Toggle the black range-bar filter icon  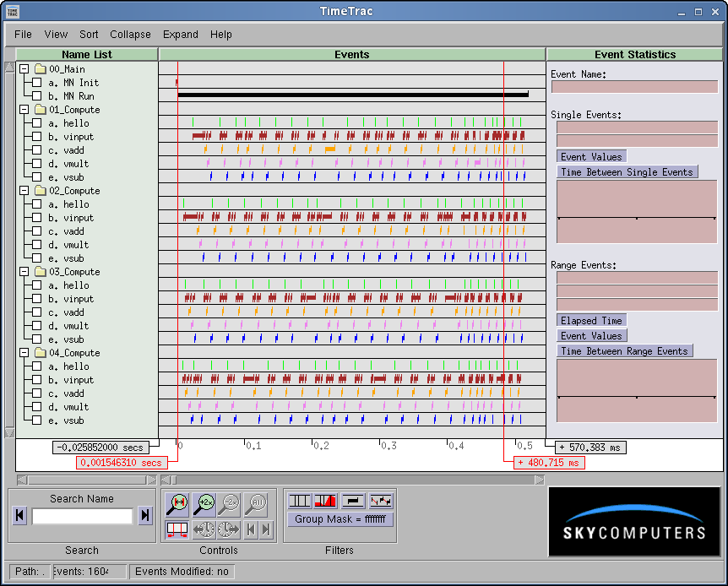pos(353,501)
